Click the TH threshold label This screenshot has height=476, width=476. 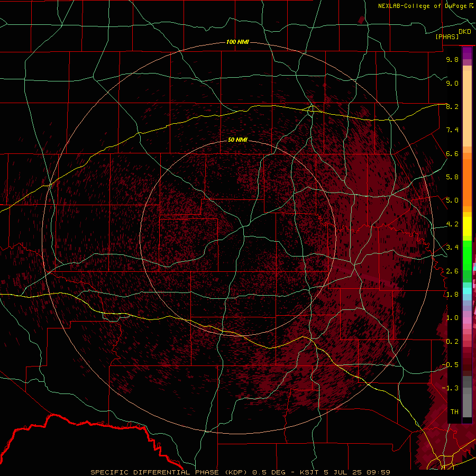[454, 412]
